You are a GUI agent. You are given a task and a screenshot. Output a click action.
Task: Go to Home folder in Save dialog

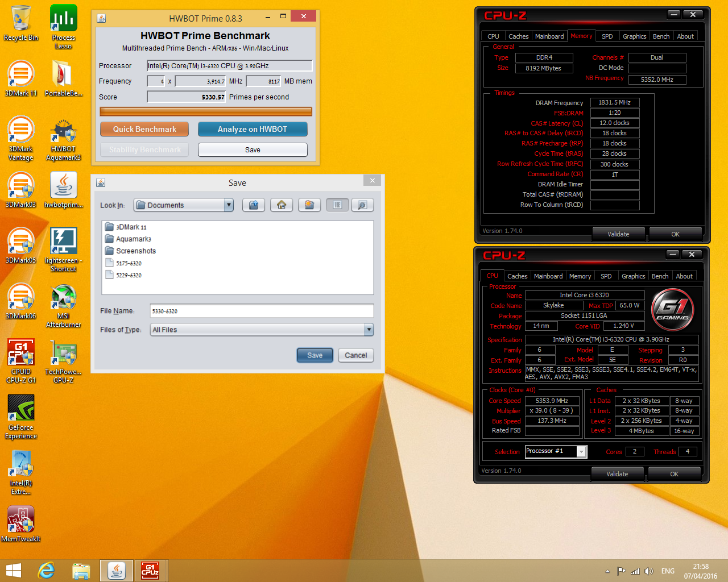click(x=282, y=205)
